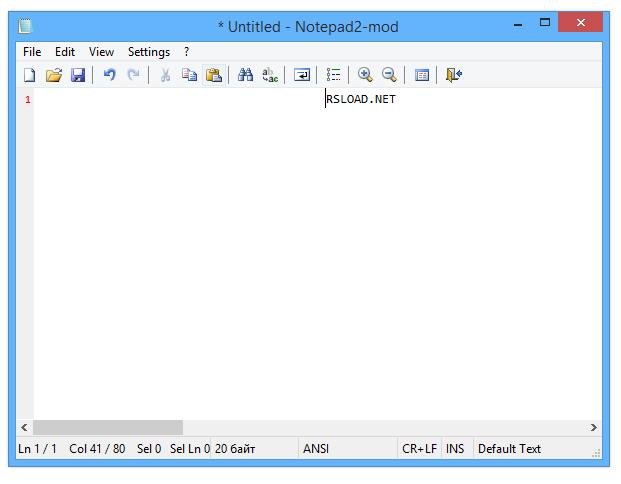
Task: Open the Edit menu
Action: 65,52
